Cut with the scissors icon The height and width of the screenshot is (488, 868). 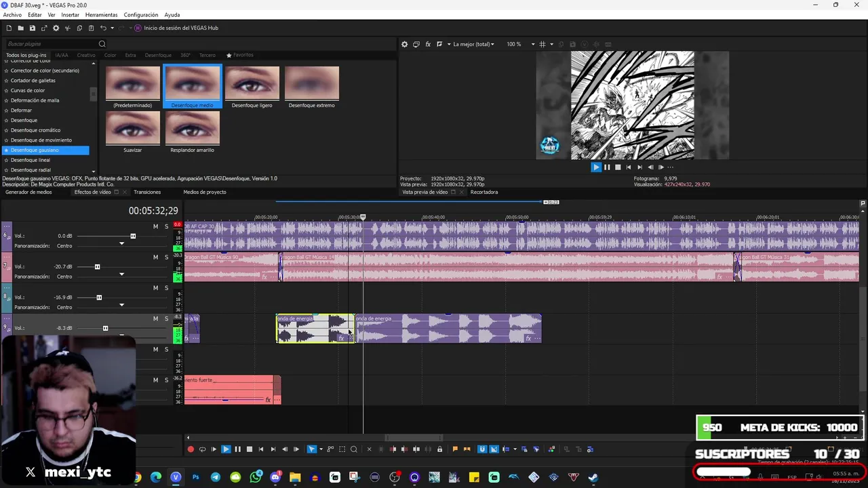67,28
